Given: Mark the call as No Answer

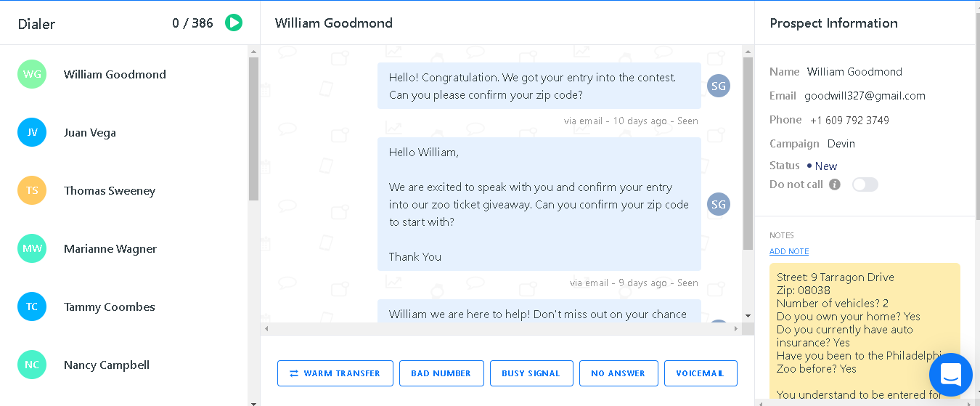Looking at the screenshot, I should 618,373.
